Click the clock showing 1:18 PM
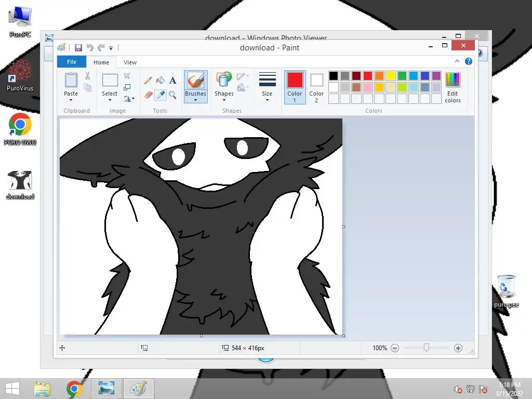 pyautogui.click(x=509, y=385)
